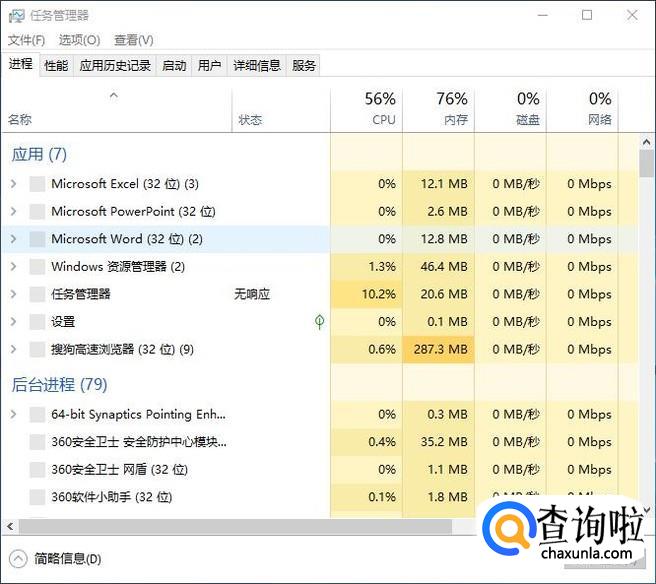Open the 文件(F) menu

click(x=27, y=40)
